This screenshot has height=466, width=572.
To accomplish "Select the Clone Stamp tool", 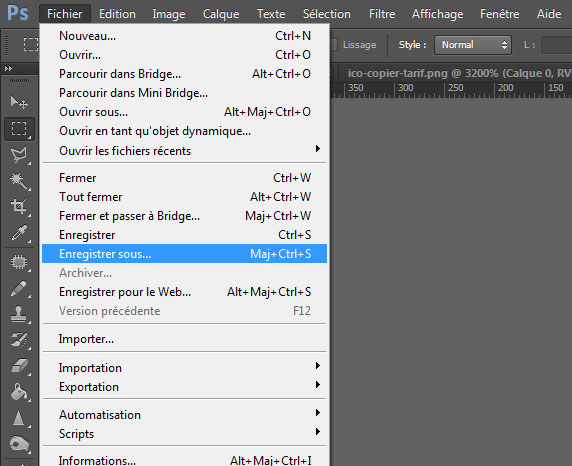I will tap(19, 314).
